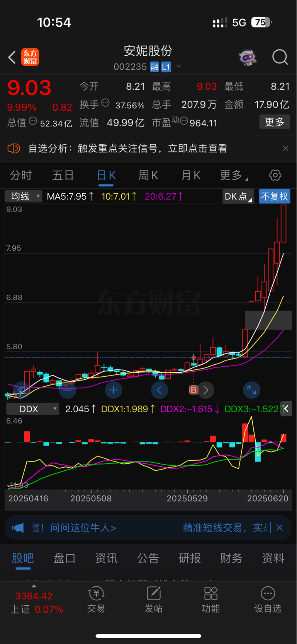Tap the 换手 info bubble icon
The image size is (297, 644).
click(x=105, y=103)
